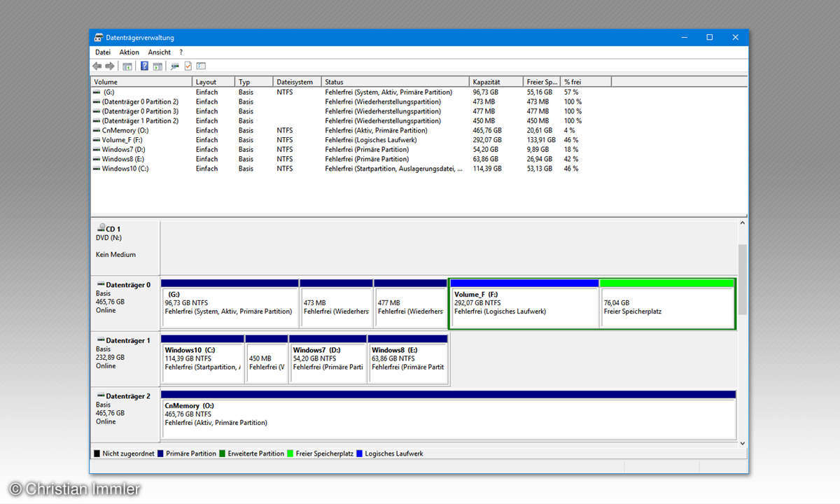The height and width of the screenshot is (504, 840).
Task: Click the Datenträger 0 disk icon
Action: pos(100,285)
